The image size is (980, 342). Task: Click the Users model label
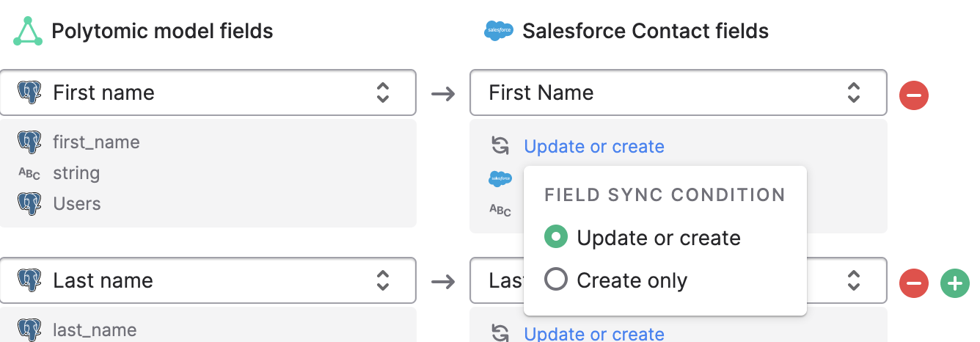(x=77, y=203)
